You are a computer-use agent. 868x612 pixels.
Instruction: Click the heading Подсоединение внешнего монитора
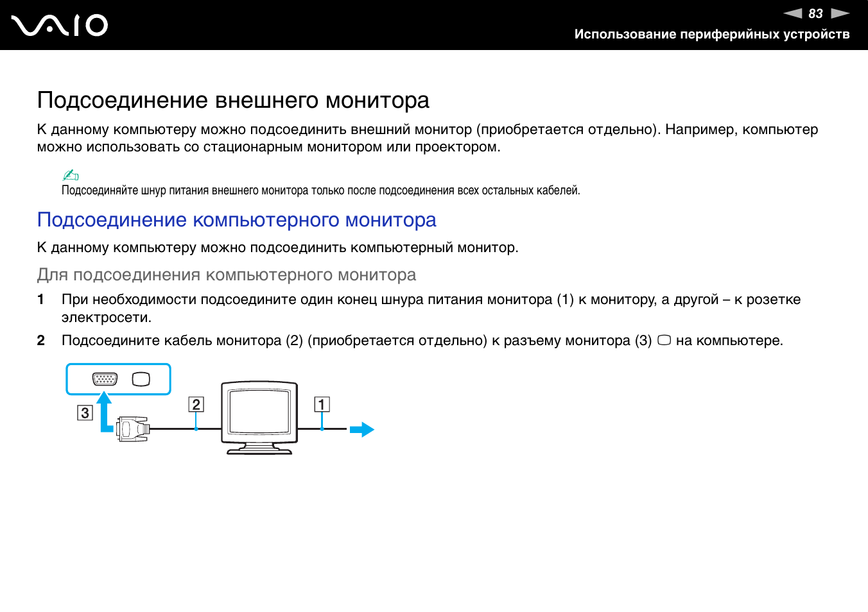pos(233,99)
